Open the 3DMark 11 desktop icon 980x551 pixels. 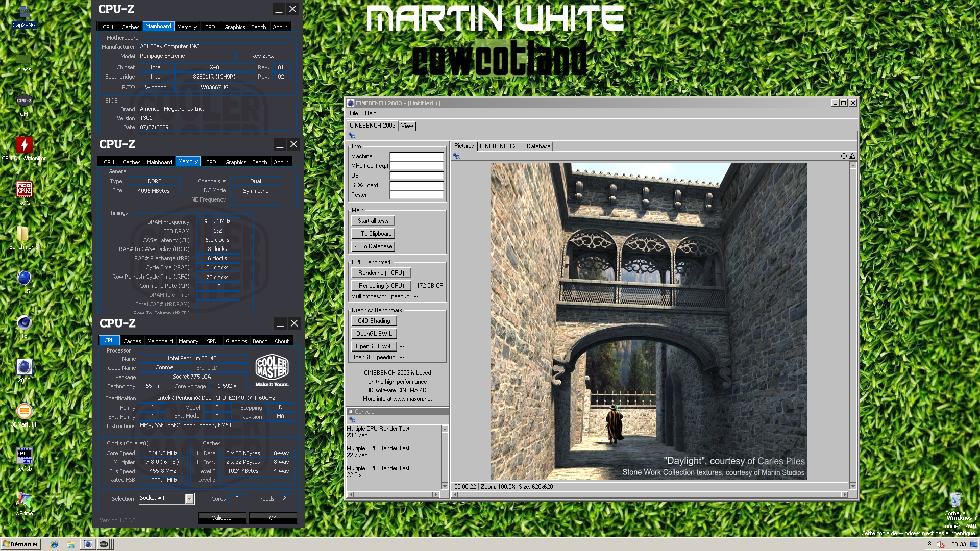pyautogui.click(x=24, y=415)
